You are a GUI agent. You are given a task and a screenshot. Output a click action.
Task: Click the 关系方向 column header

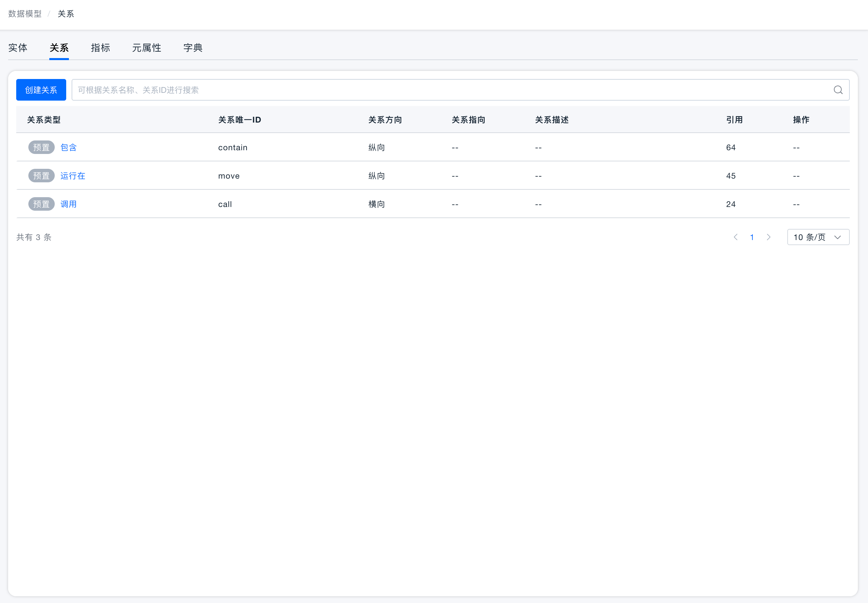(385, 120)
